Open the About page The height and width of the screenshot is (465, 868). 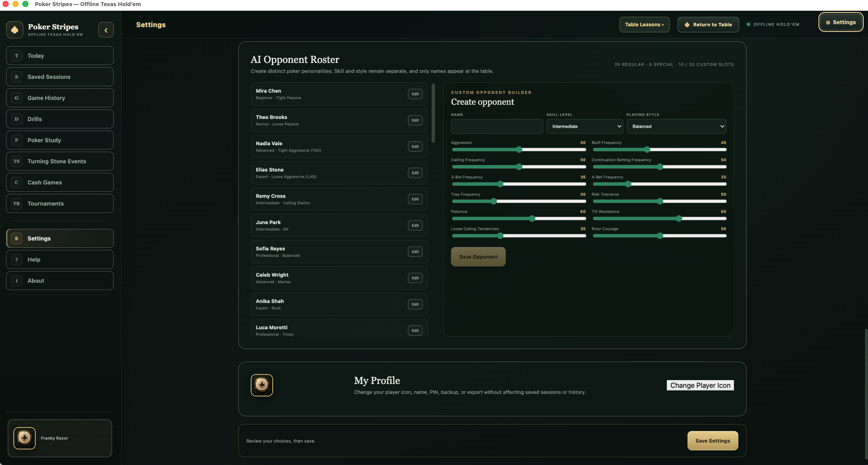60,281
